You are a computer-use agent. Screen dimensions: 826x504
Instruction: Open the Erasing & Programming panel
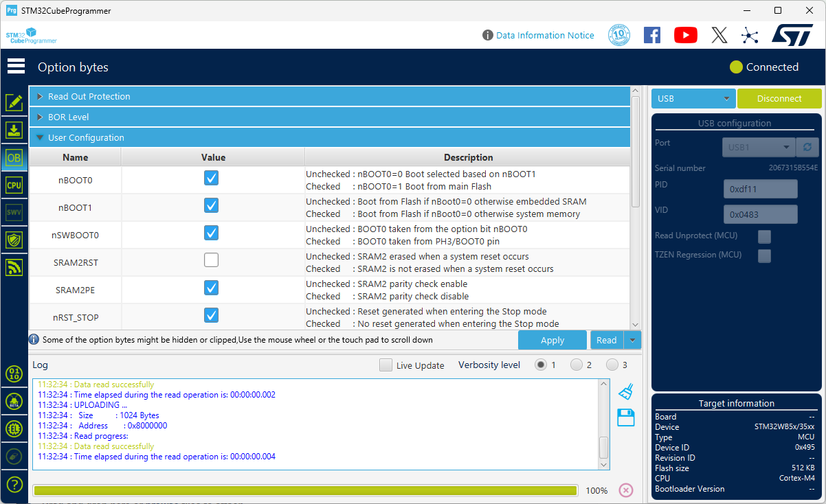pyautogui.click(x=14, y=129)
